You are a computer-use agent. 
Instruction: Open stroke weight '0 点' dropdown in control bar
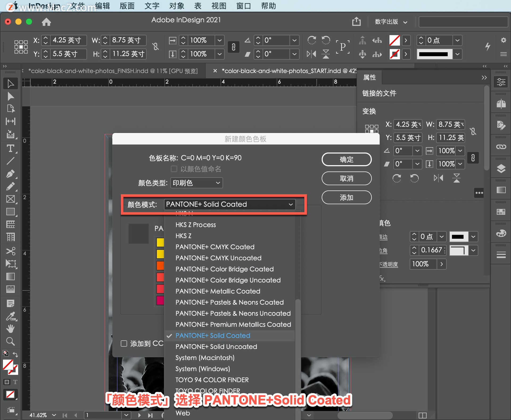click(457, 40)
